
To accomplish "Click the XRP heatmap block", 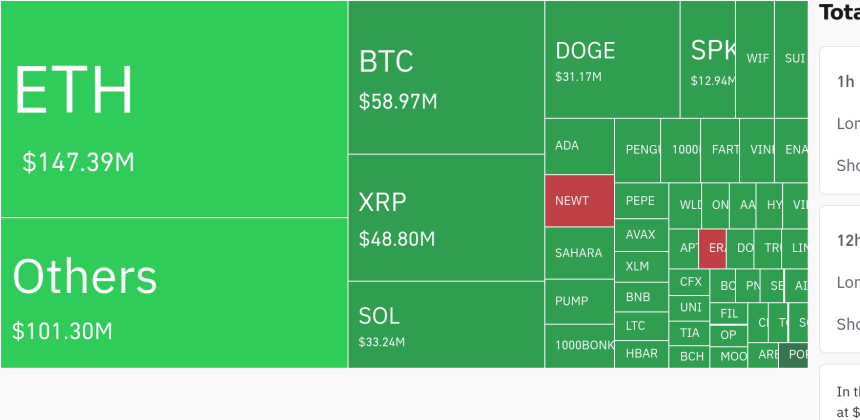I will click(446, 217).
